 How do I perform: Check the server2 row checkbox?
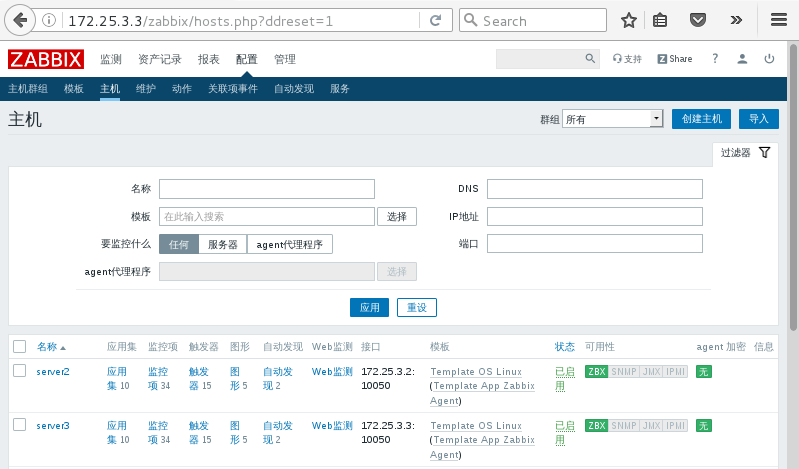click(19, 371)
